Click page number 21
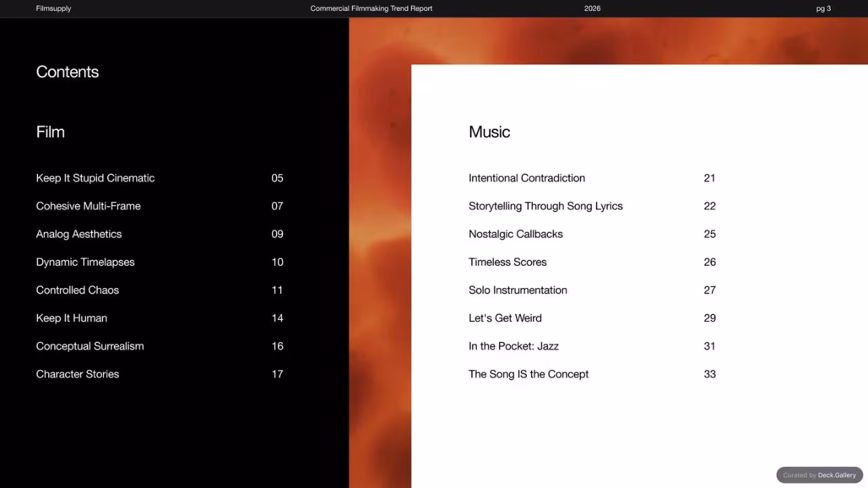The width and height of the screenshot is (868, 488). 709,178
